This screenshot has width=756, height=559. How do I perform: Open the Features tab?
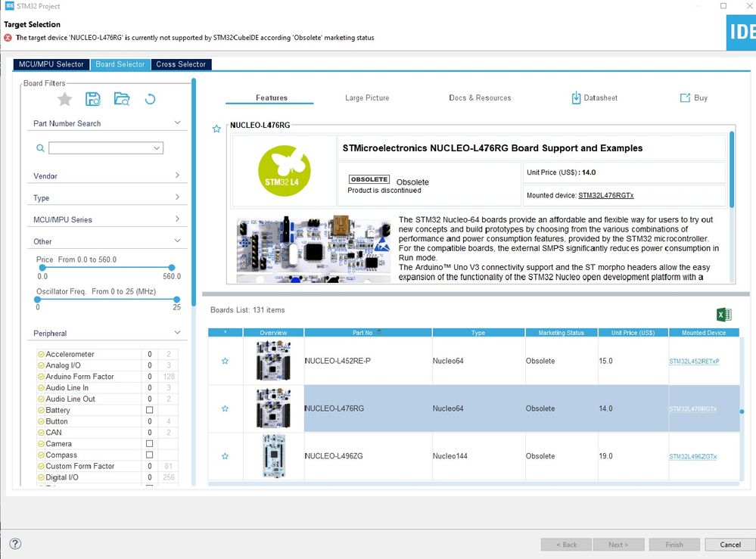coord(272,98)
